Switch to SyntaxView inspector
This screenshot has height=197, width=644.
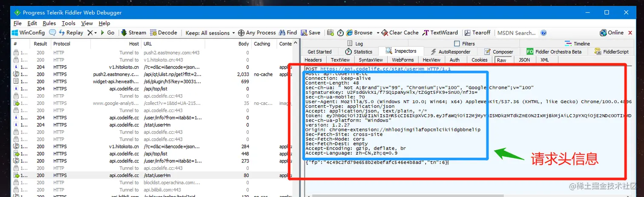pos(371,60)
